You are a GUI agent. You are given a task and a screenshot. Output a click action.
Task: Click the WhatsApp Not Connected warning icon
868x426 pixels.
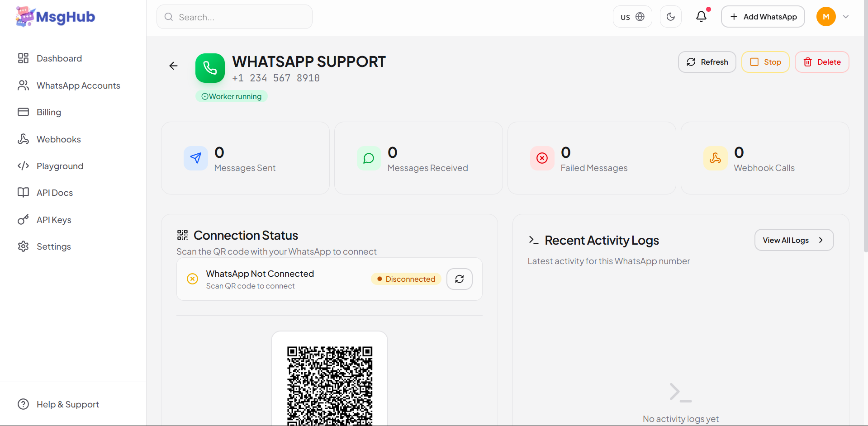pyautogui.click(x=192, y=279)
